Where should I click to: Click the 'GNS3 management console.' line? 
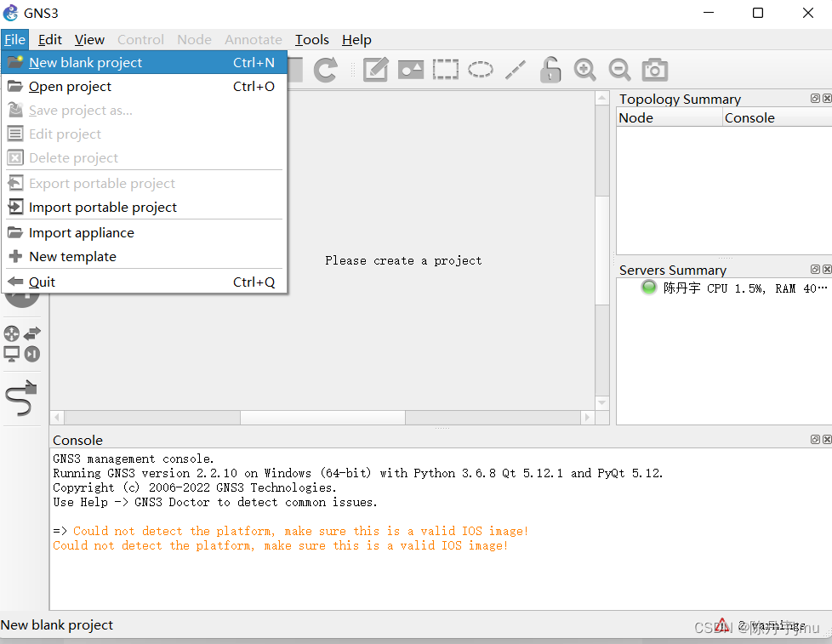coord(134,459)
